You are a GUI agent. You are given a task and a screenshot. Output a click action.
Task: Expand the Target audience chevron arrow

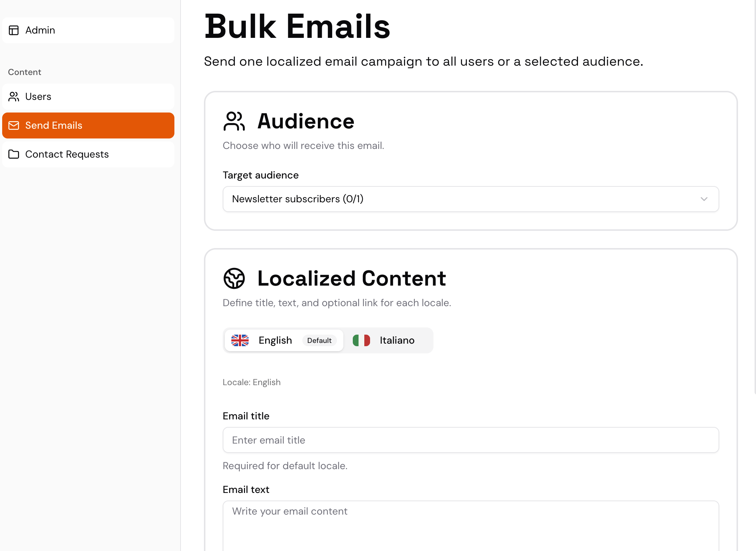click(704, 199)
